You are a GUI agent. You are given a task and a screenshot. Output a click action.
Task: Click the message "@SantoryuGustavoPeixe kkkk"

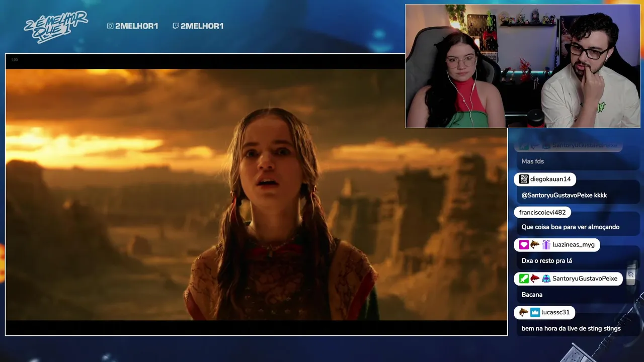(564, 195)
